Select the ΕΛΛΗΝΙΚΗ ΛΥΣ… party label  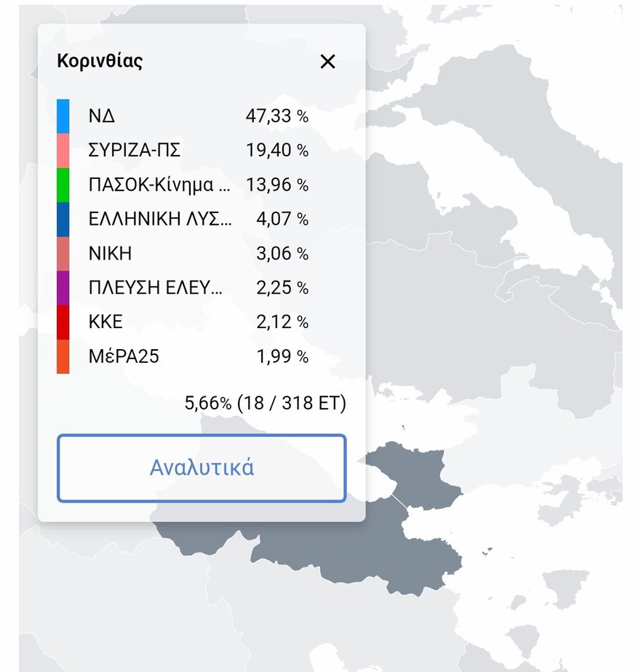tap(160, 219)
